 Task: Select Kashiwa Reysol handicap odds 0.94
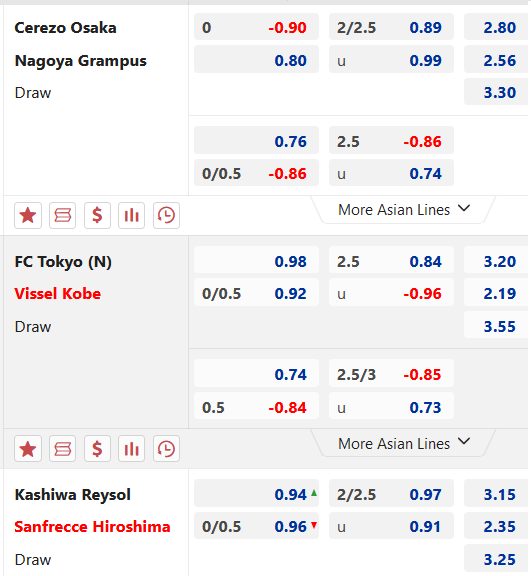click(256, 493)
